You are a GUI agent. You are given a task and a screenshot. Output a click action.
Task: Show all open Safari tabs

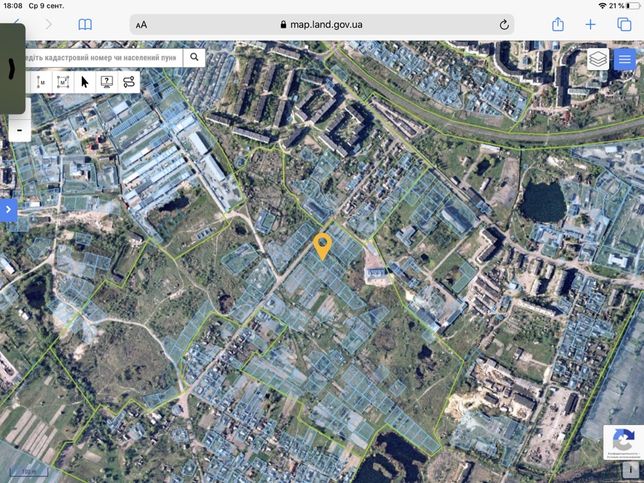coord(624,24)
